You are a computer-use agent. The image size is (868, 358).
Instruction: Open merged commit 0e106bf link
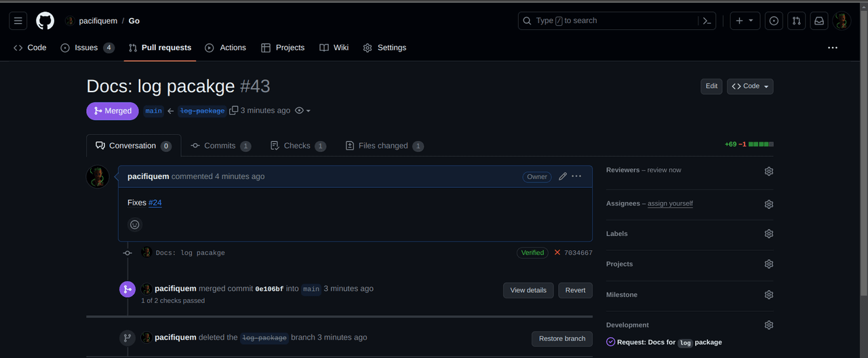[269, 289]
